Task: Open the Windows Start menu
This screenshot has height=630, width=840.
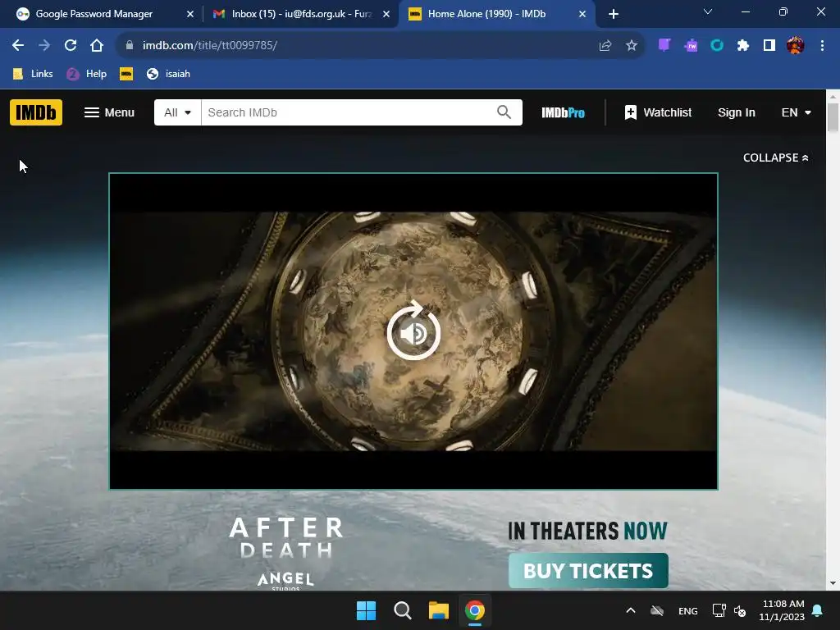Action: point(367,610)
